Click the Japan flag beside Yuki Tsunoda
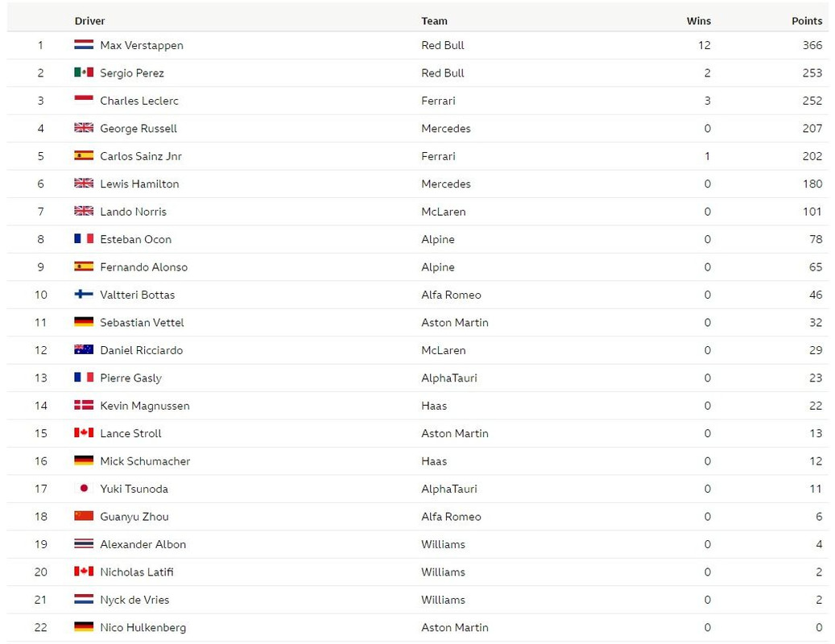The width and height of the screenshot is (835, 644). (84, 488)
